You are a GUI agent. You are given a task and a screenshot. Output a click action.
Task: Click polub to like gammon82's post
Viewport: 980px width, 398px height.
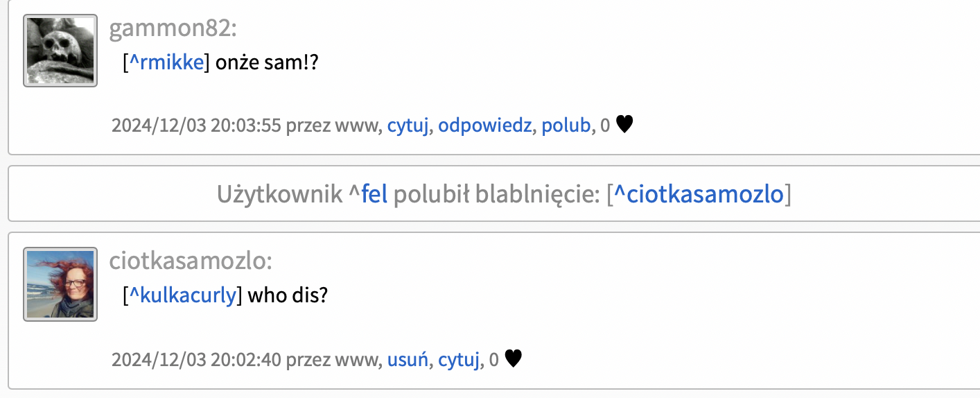tap(566, 126)
